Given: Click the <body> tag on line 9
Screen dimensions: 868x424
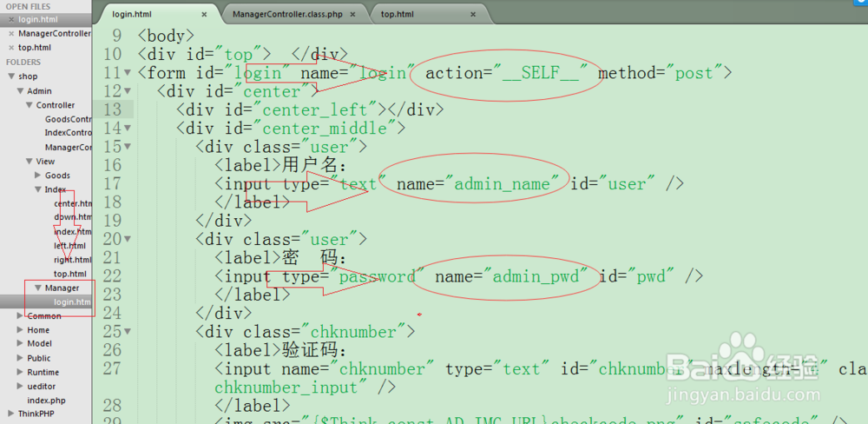Looking at the screenshot, I should (x=166, y=36).
